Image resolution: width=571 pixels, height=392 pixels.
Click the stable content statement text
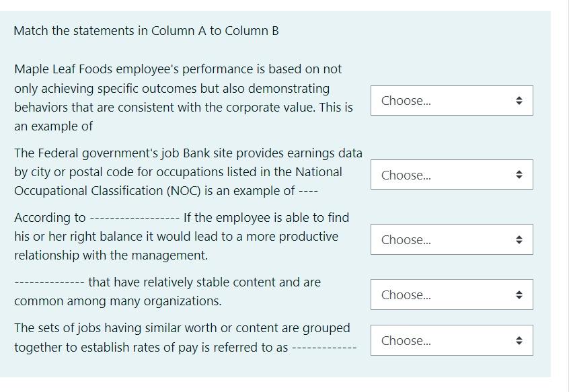tap(168, 290)
